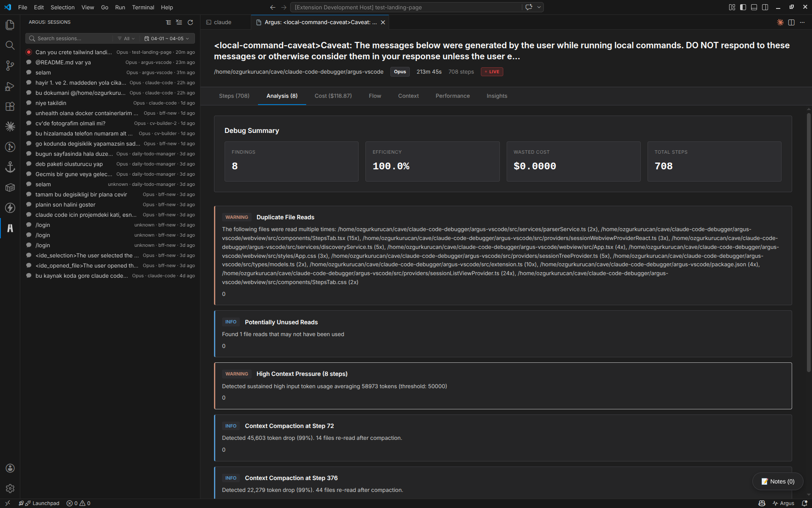Viewport: 812px width, 508px height.
Task: Toggle the primary side bar visibility
Action: [743, 7]
